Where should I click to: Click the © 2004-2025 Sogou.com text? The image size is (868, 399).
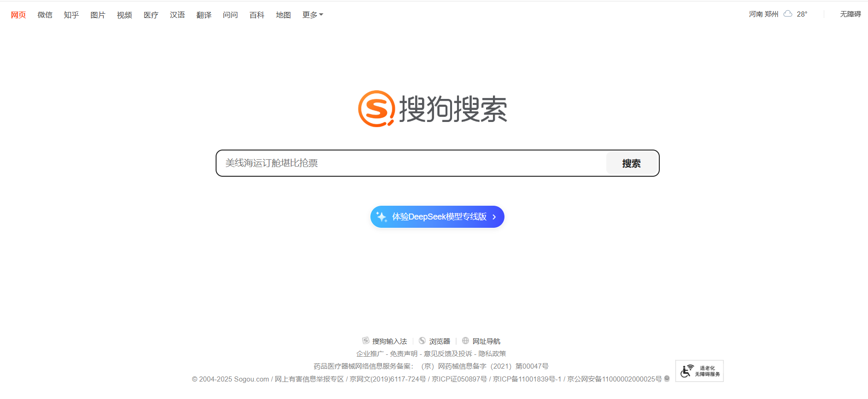pos(230,379)
